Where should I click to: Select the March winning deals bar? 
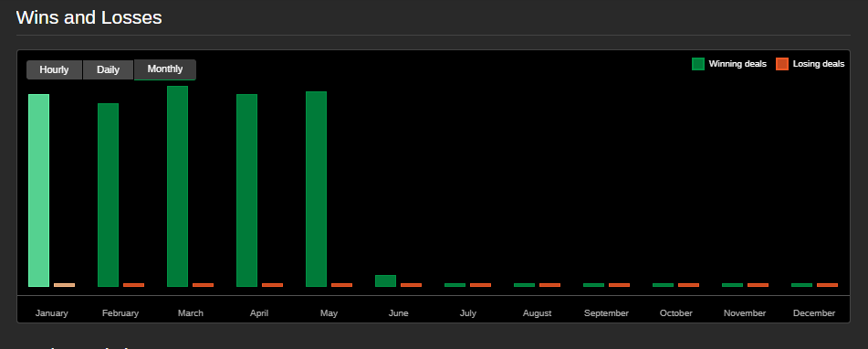click(178, 186)
